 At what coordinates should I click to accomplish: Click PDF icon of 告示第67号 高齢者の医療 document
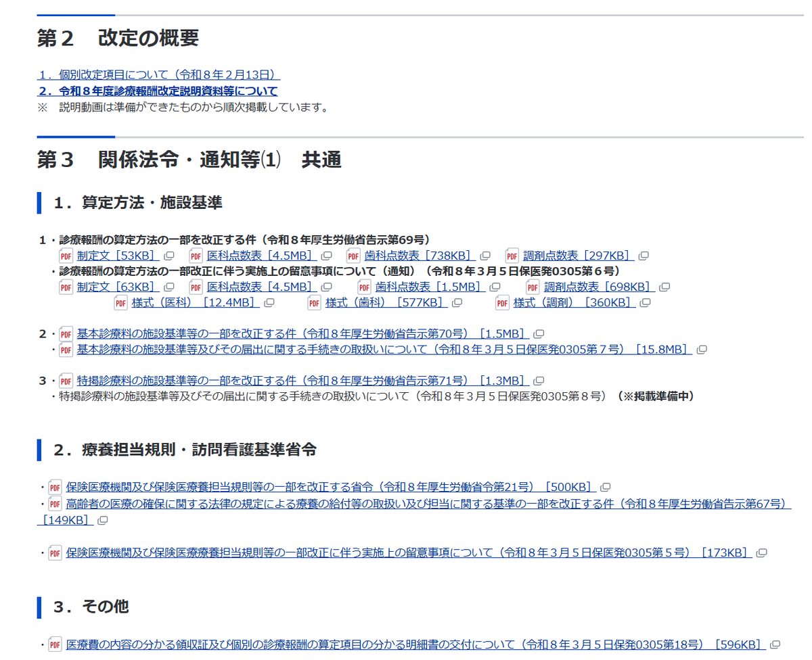point(55,504)
